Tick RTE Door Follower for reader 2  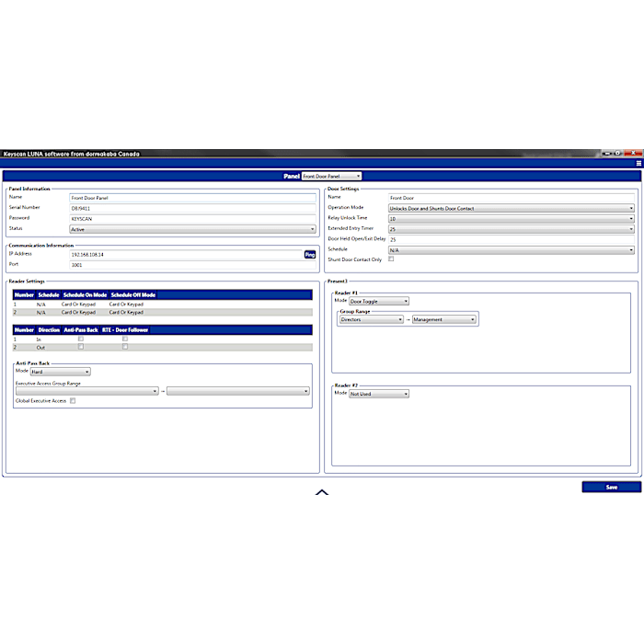tap(125, 347)
